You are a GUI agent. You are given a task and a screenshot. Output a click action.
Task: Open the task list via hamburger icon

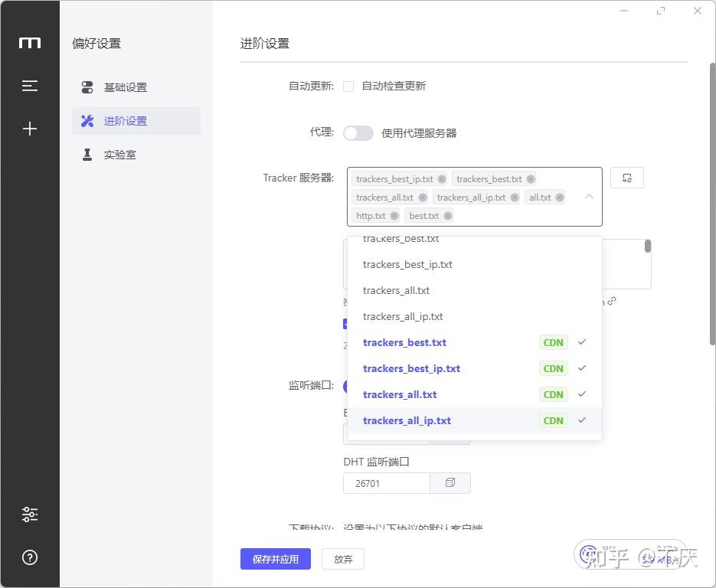click(x=29, y=86)
